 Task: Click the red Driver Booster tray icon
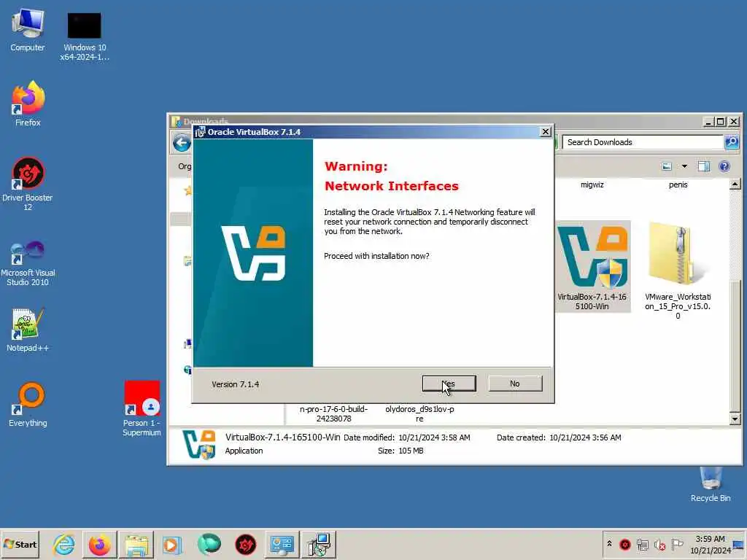point(625,544)
